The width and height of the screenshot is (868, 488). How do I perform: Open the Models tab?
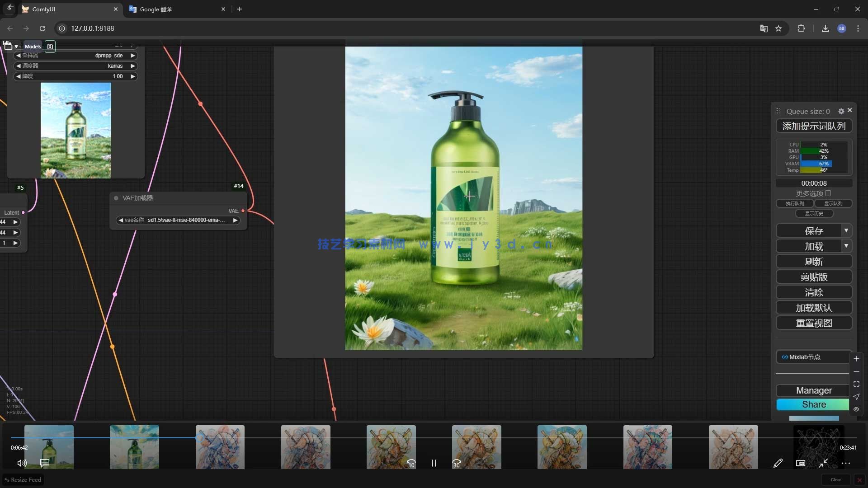coord(33,47)
